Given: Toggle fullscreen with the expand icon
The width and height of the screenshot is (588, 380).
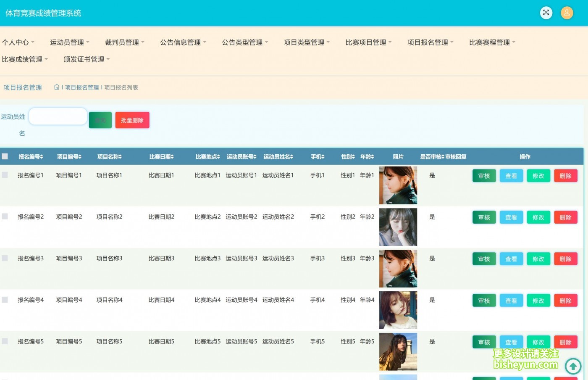Looking at the screenshot, I should point(546,13).
